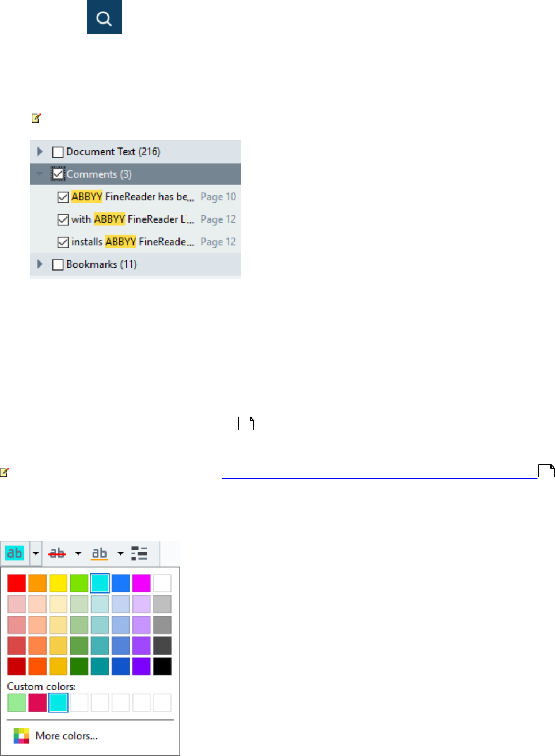
Task: Pick the orange swatch in top row
Action: 37,583
